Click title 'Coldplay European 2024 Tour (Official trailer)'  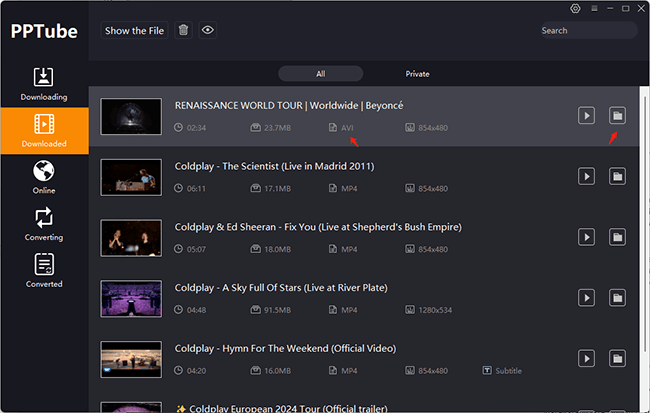(x=289, y=408)
